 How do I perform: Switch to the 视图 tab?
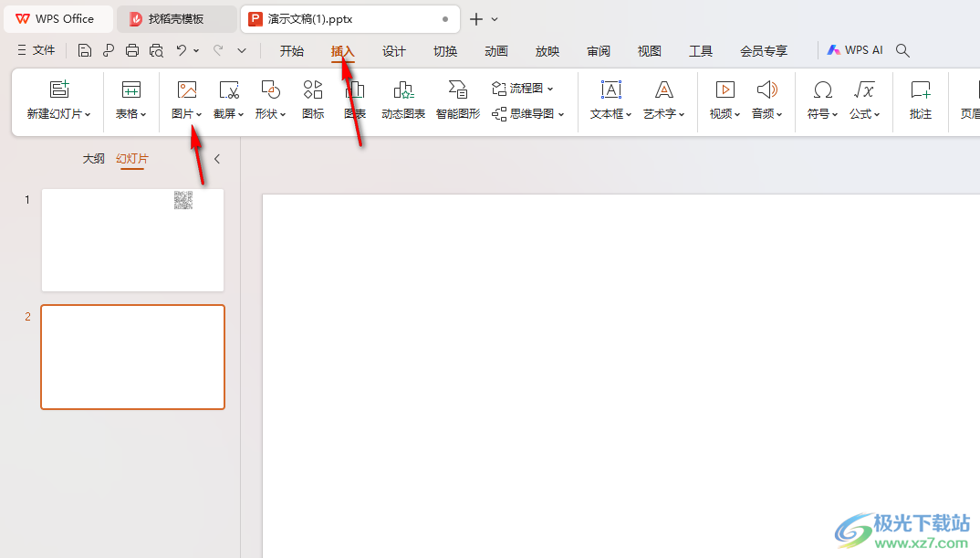click(x=650, y=51)
